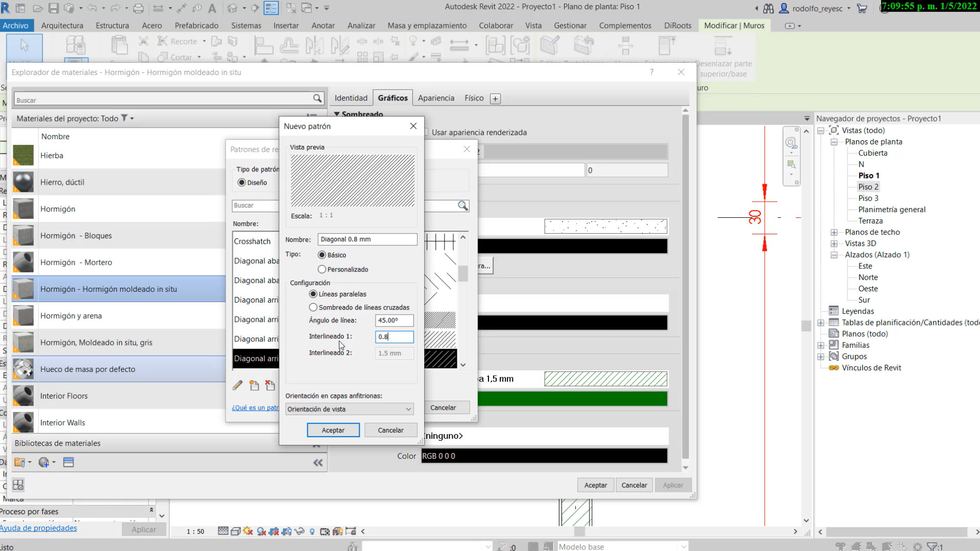Click the visual style cube icon in view bar

coord(235,531)
